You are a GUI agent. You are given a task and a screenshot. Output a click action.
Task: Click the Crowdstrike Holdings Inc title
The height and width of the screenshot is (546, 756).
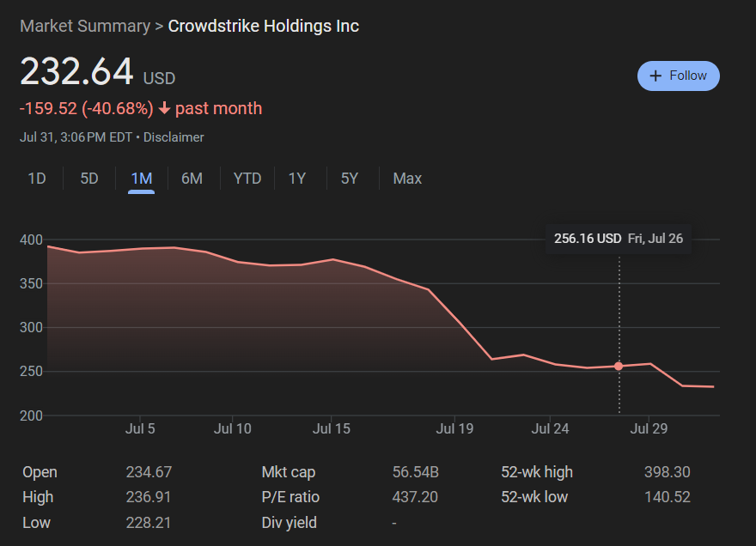263,26
